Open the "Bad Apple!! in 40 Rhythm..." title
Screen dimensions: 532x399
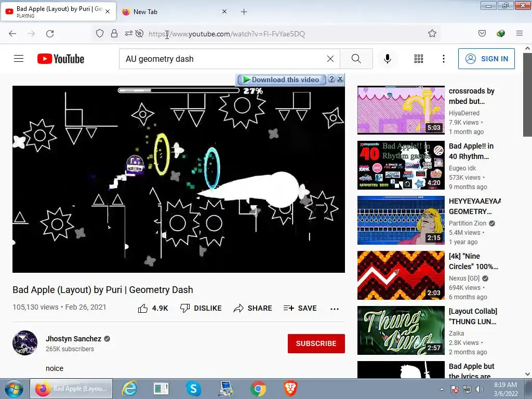pyautogui.click(x=471, y=151)
